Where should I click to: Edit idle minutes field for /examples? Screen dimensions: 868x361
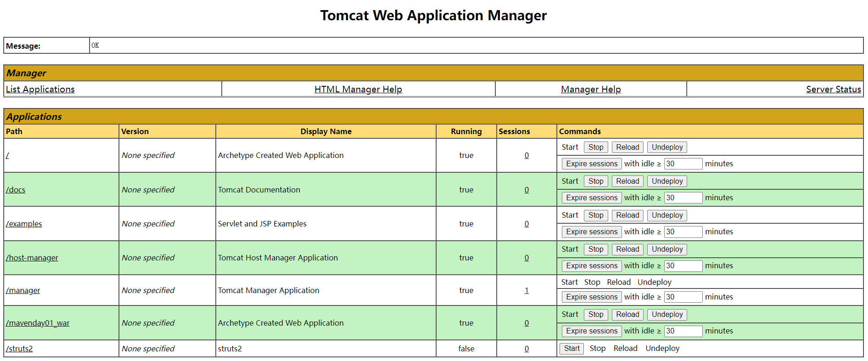[x=683, y=231]
